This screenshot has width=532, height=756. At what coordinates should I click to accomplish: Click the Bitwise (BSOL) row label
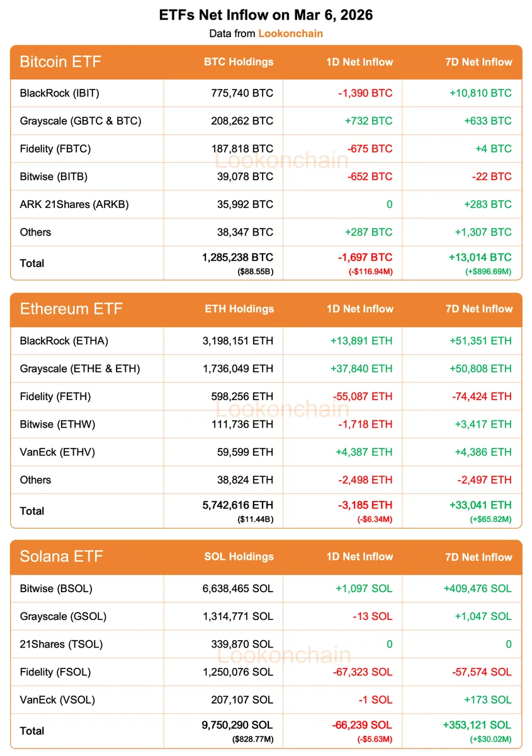(56, 588)
